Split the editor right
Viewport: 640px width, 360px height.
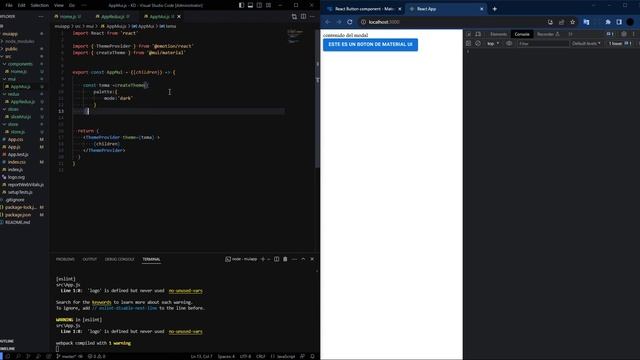(303, 17)
